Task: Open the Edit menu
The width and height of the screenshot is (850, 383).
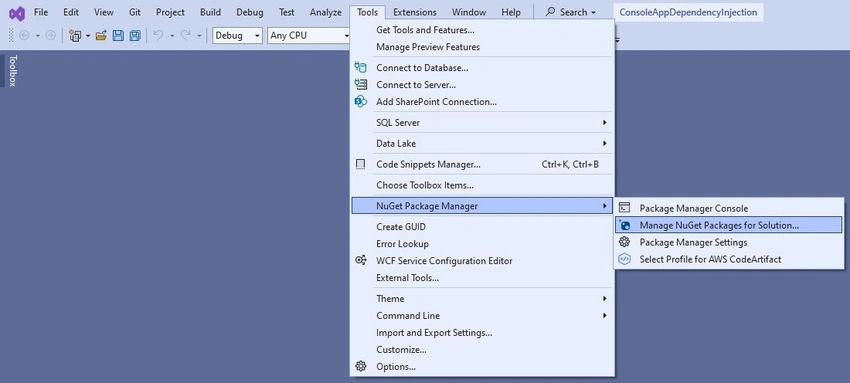Action: click(71, 12)
